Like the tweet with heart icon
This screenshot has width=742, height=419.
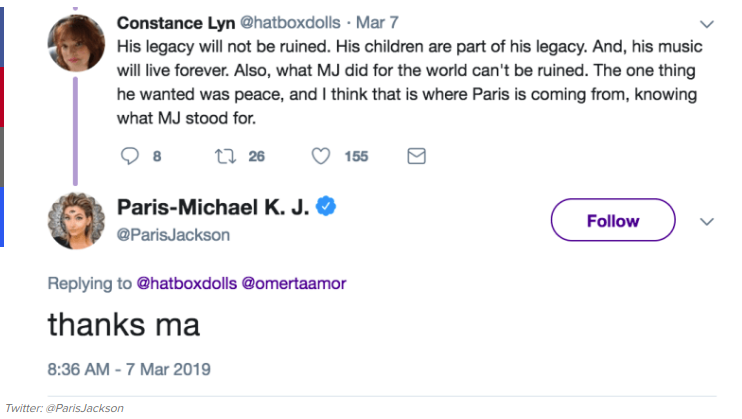(321, 156)
